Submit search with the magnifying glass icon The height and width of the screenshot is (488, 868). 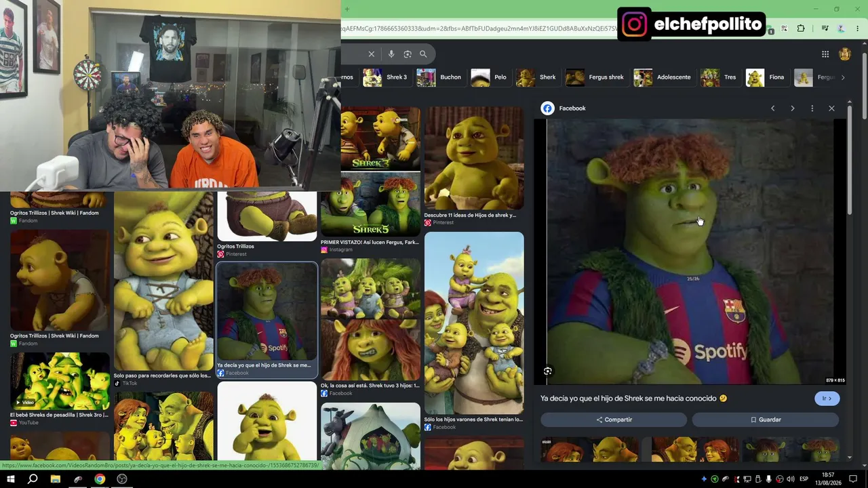(x=423, y=54)
